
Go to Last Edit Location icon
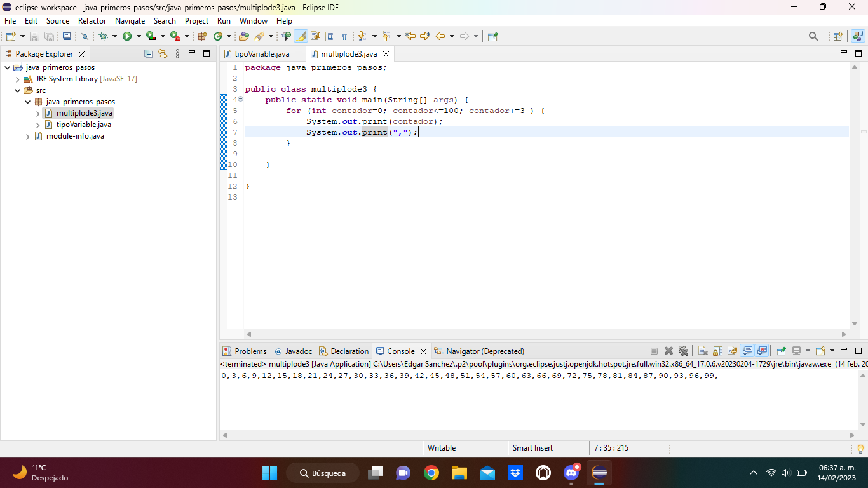(410, 36)
